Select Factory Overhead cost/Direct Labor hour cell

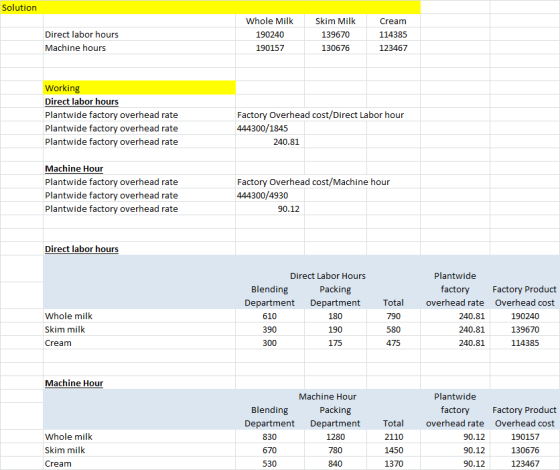pos(320,115)
